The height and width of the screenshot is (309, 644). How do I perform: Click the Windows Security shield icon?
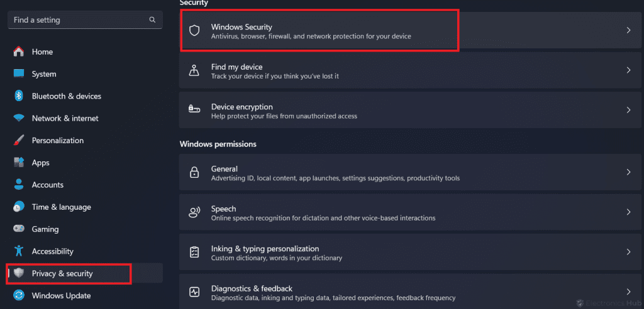coord(194,30)
